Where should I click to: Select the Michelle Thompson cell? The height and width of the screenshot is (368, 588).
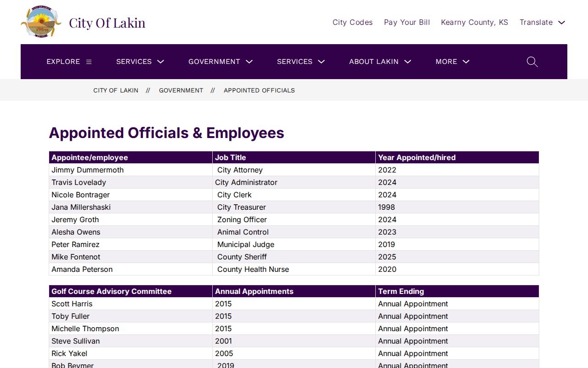[x=130, y=328]
